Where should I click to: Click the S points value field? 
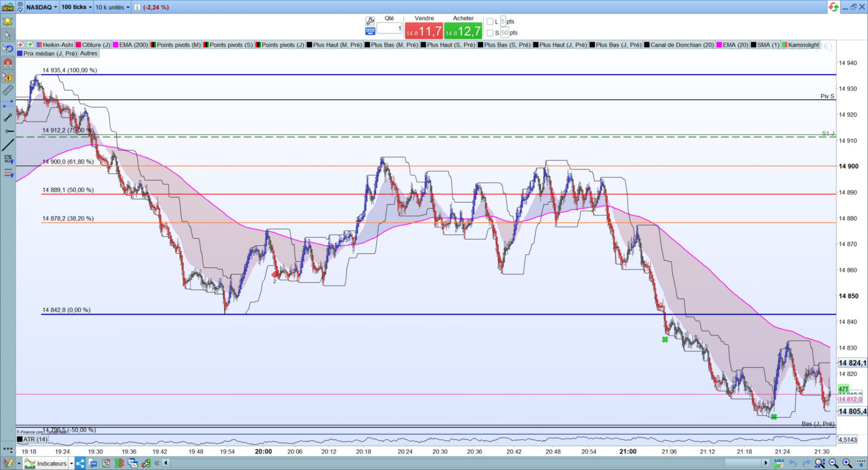504,33
